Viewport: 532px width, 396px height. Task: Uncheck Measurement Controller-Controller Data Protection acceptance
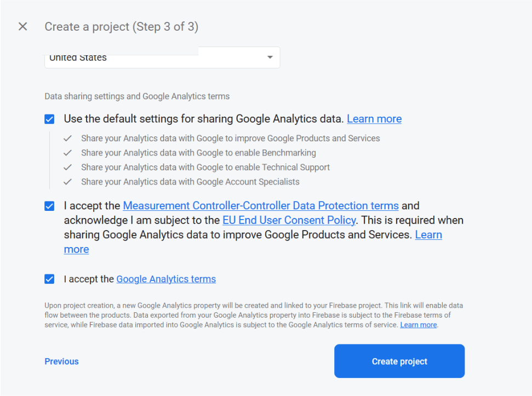coord(49,205)
